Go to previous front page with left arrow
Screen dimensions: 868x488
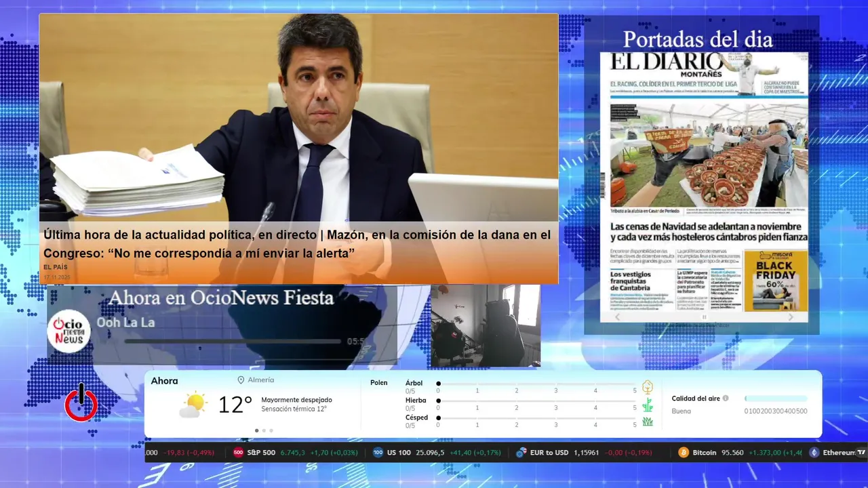coord(617,317)
